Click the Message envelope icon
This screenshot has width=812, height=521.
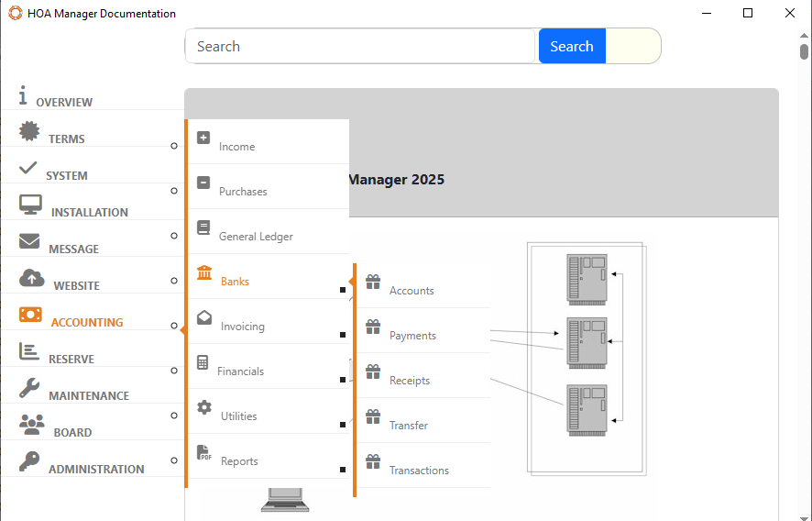(29, 242)
